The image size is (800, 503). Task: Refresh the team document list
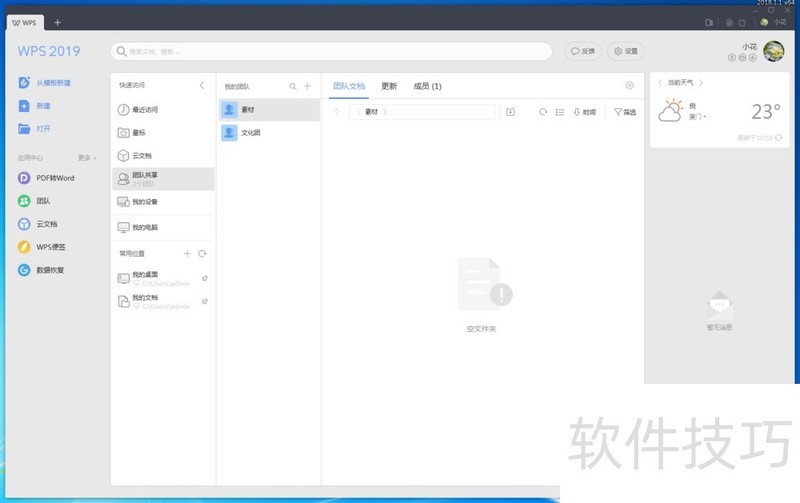click(x=543, y=112)
